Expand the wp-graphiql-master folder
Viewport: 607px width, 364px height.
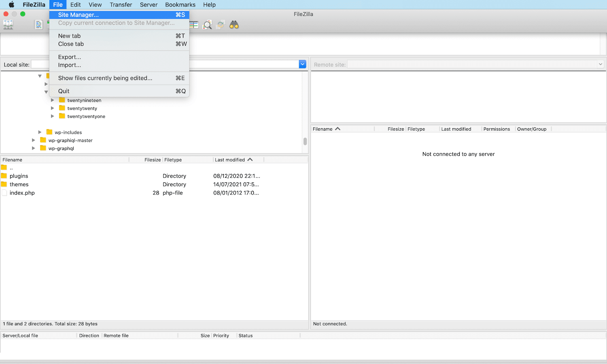tap(34, 140)
